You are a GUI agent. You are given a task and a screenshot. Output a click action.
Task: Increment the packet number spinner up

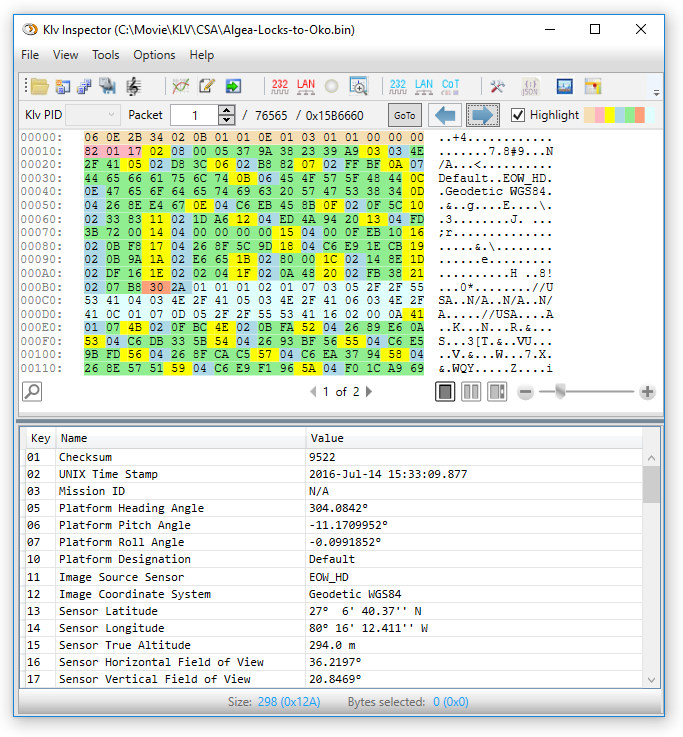coord(227,110)
